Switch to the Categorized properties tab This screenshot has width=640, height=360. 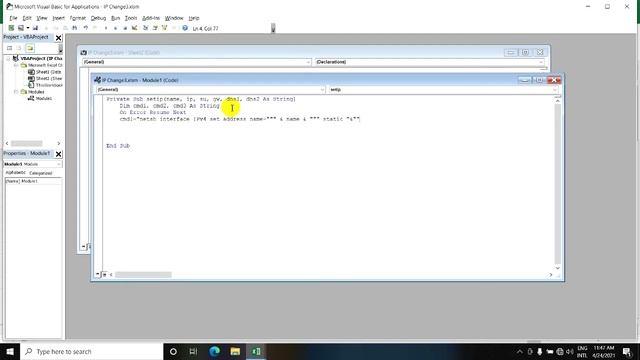click(41, 173)
